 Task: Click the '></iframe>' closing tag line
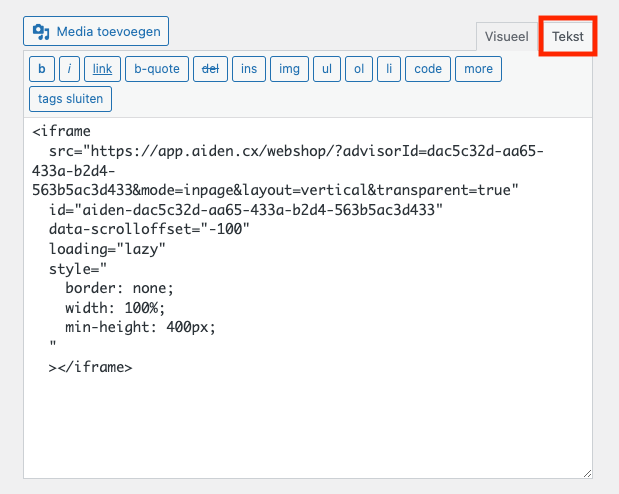pyautogui.click(x=90, y=368)
